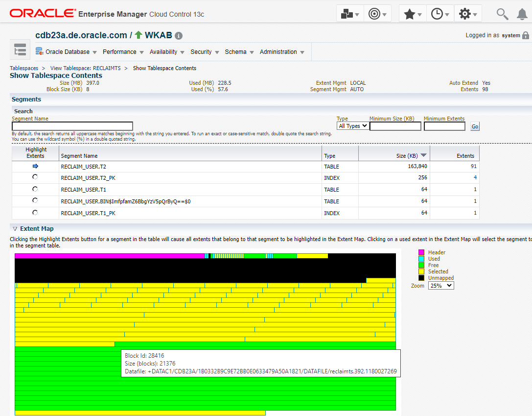Select highlight extents for RECLAIM_USER.T1_PK
Screen dimensions: 532x416
pos(35,213)
